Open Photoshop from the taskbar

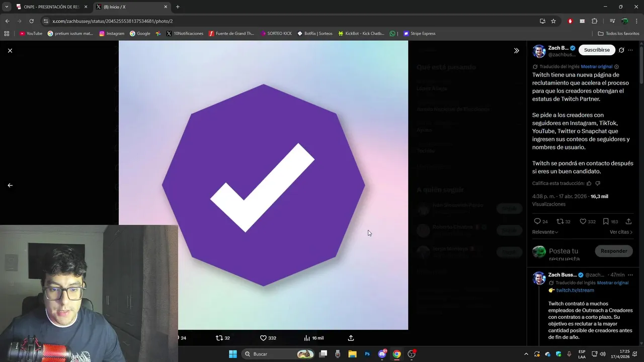click(x=367, y=354)
